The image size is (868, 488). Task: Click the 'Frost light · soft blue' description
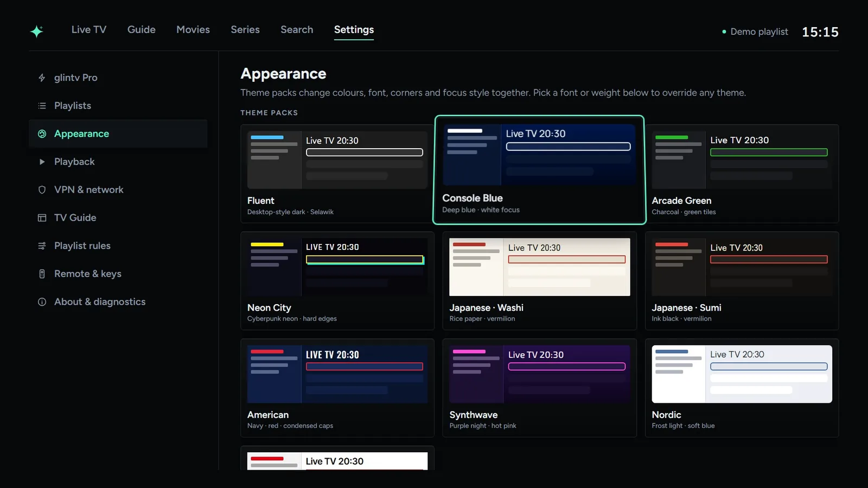pyautogui.click(x=683, y=426)
